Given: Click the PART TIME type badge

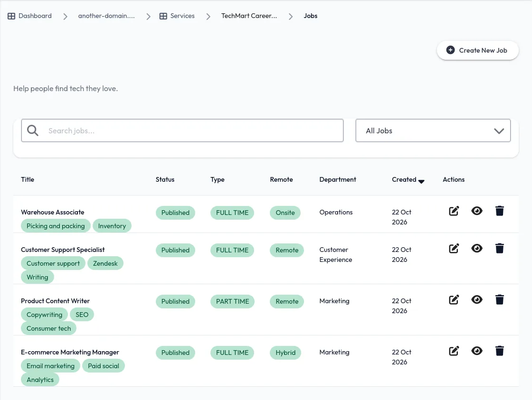Looking at the screenshot, I should pos(232,301).
